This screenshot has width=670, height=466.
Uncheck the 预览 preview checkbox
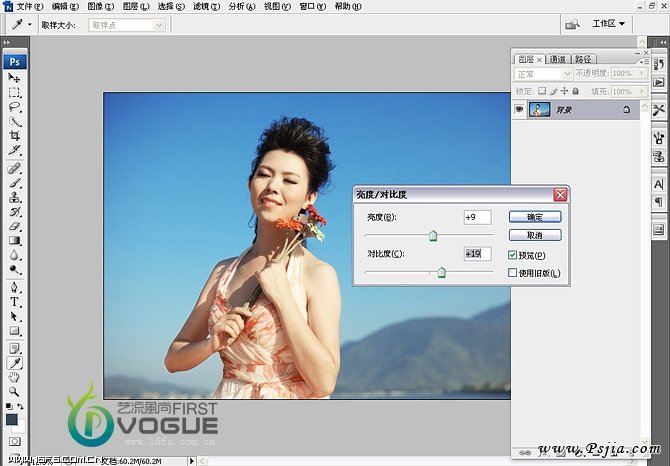coord(513,255)
